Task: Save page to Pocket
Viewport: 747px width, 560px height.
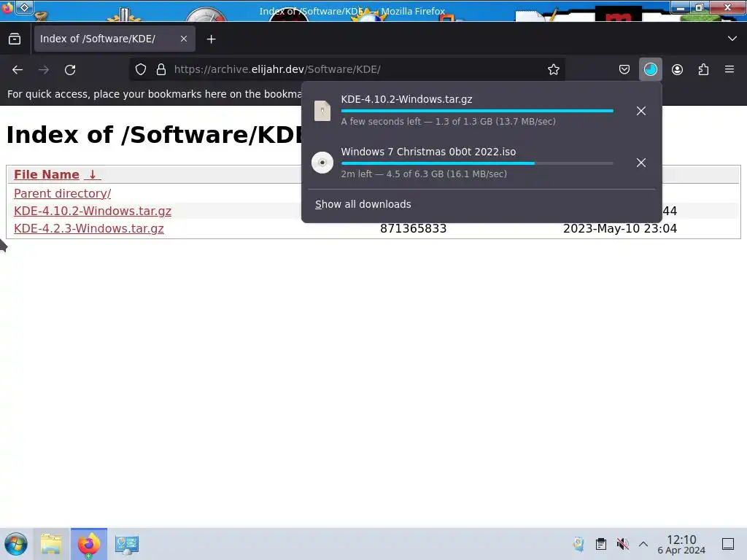Action: (624, 69)
